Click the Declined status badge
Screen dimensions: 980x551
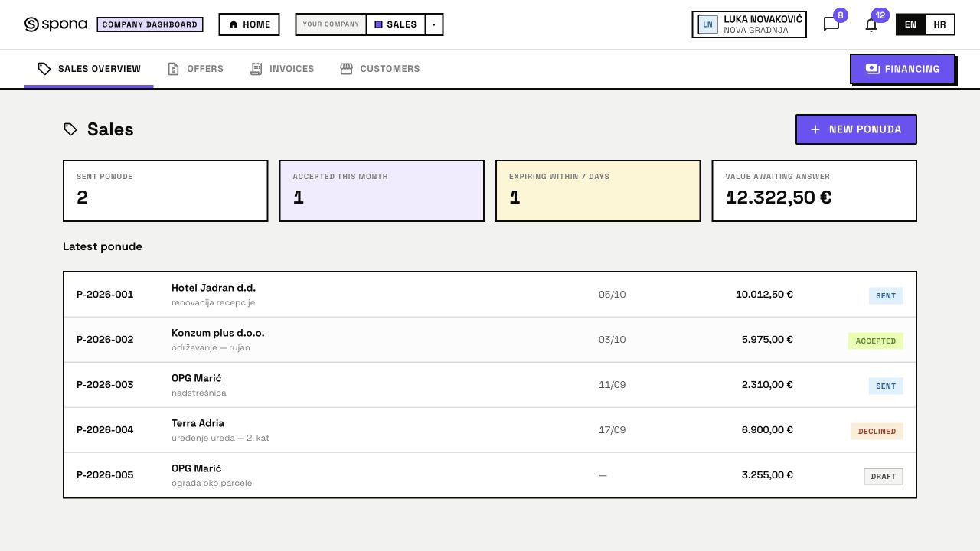(x=877, y=431)
